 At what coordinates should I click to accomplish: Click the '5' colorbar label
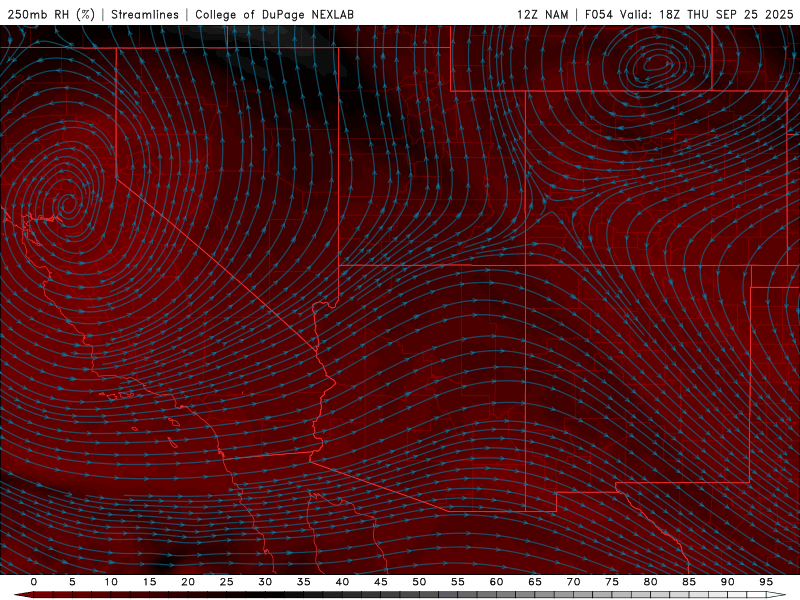72,582
